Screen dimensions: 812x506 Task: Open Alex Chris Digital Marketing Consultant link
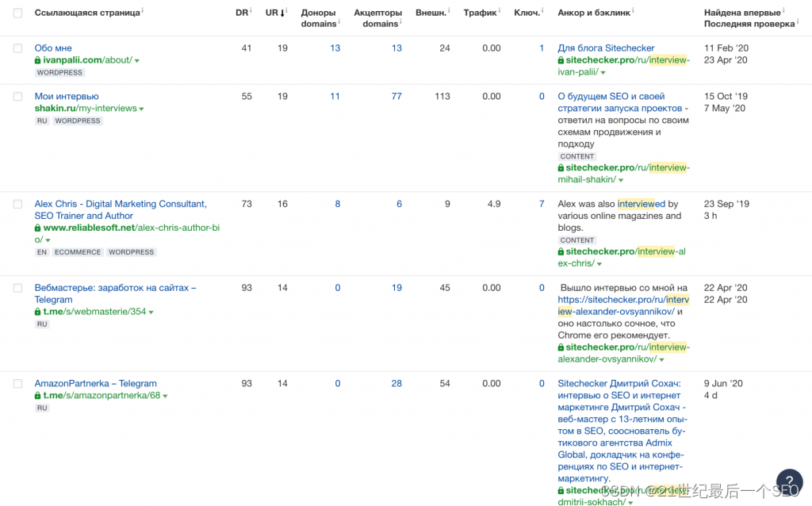(x=121, y=209)
